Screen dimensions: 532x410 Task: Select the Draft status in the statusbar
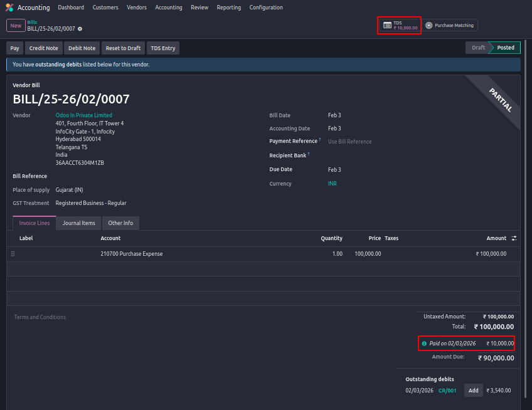[x=478, y=48]
